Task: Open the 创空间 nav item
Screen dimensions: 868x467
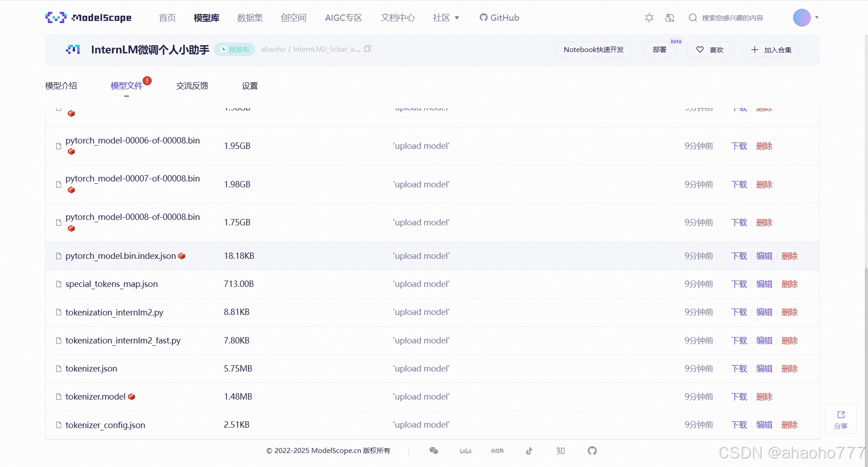Action: pyautogui.click(x=293, y=18)
